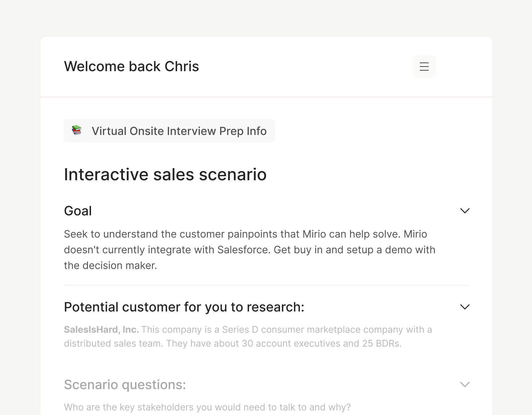Open the hamburger menu
The height and width of the screenshot is (415, 532).
(424, 67)
